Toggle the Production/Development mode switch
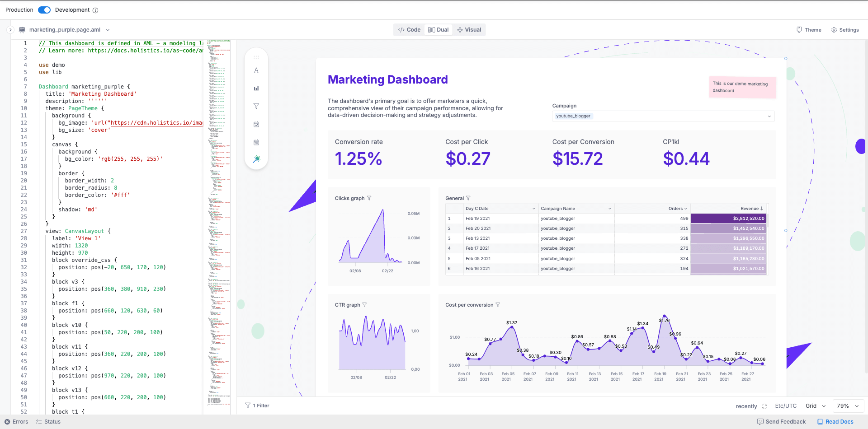The width and height of the screenshot is (868, 429). [x=44, y=10]
